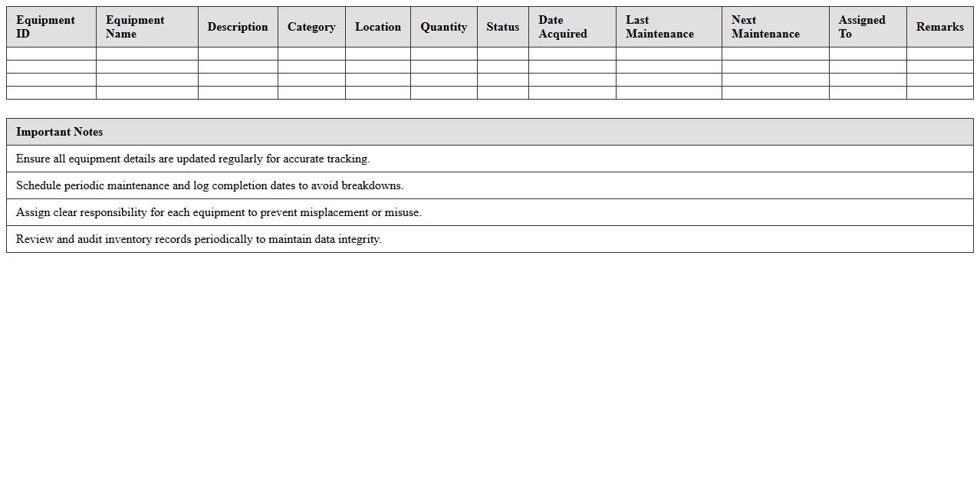Click the Description column header
The height and width of the screenshot is (498, 980).
238,27
